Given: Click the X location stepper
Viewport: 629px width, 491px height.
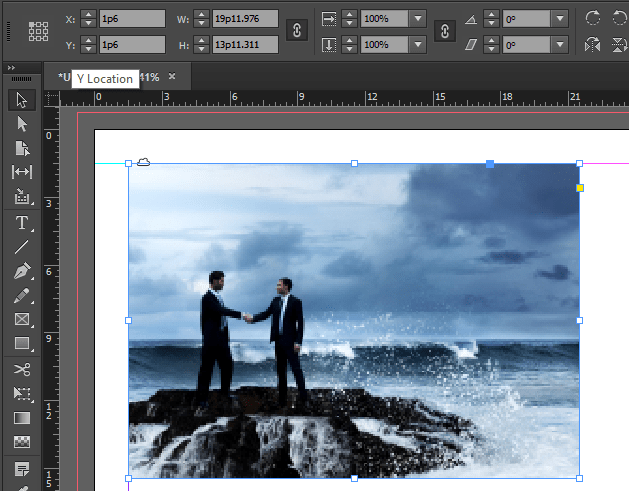Looking at the screenshot, I should tap(88, 18).
